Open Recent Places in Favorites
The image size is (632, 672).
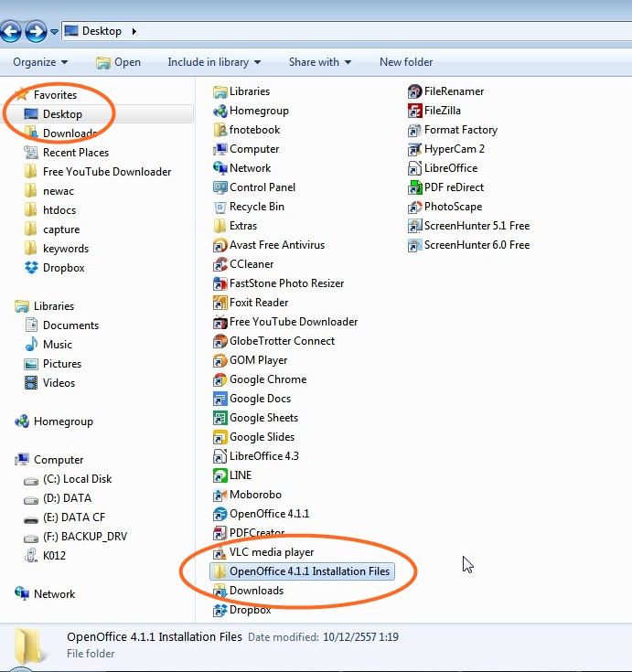point(67,153)
